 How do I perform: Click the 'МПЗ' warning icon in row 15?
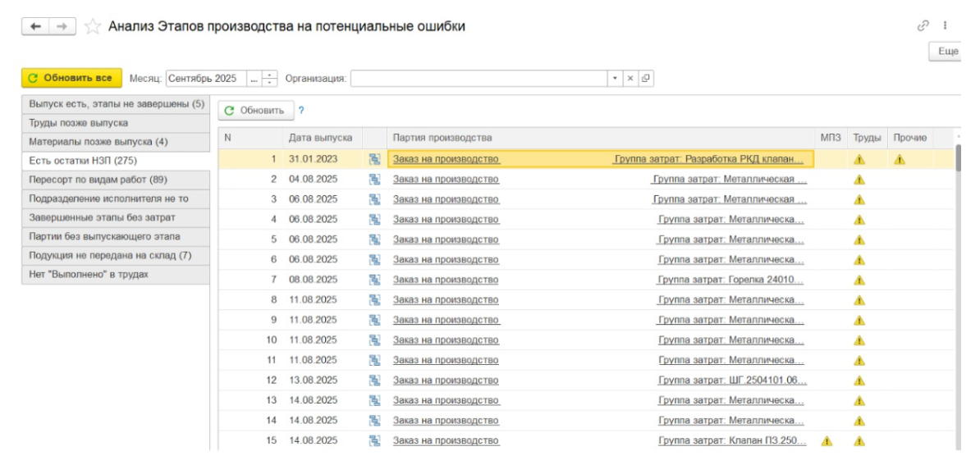click(827, 440)
